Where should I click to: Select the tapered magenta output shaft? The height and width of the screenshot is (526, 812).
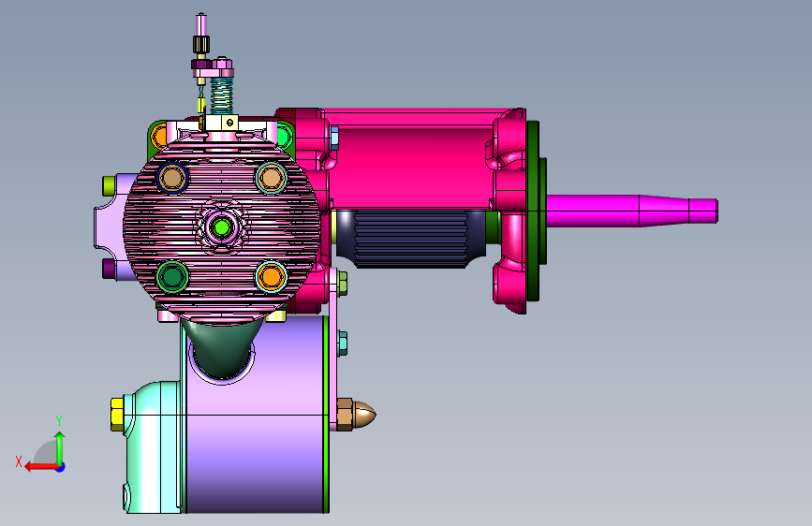click(x=632, y=211)
